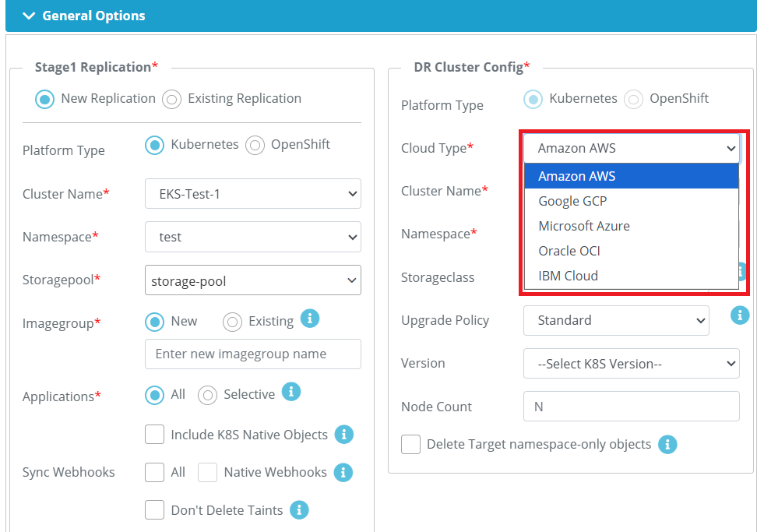The height and width of the screenshot is (532, 764).
Task: Close the Cloud Type dropdown showing Amazon AWS
Action: pos(632,148)
